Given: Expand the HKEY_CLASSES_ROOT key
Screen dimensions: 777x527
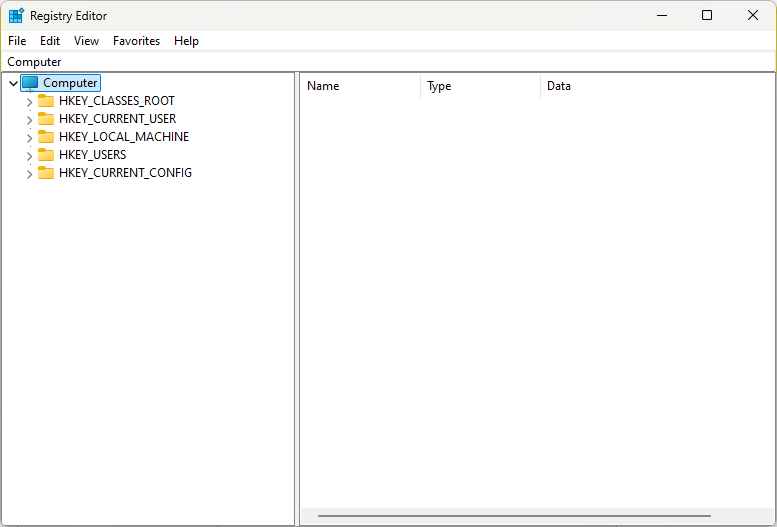Looking at the screenshot, I should click(29, 102).
